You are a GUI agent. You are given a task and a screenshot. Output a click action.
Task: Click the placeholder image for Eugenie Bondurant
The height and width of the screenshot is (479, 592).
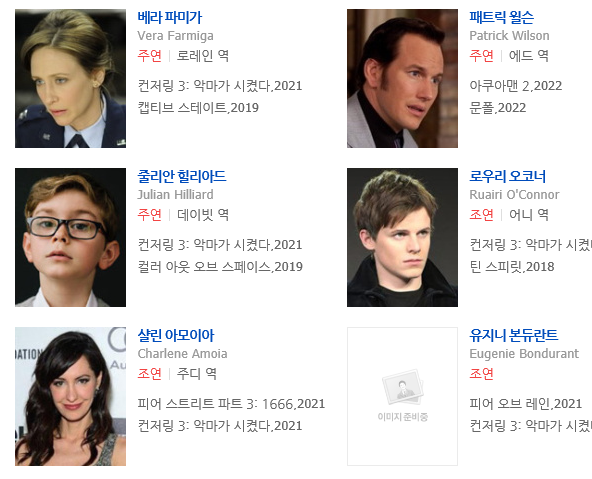point(402,396)
